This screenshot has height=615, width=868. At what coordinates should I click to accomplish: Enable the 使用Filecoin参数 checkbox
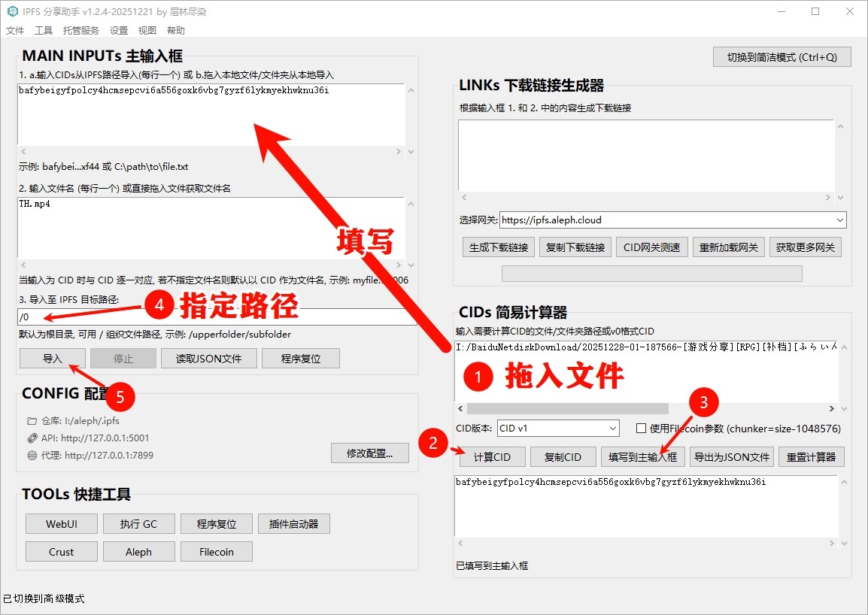click(641, 429)
